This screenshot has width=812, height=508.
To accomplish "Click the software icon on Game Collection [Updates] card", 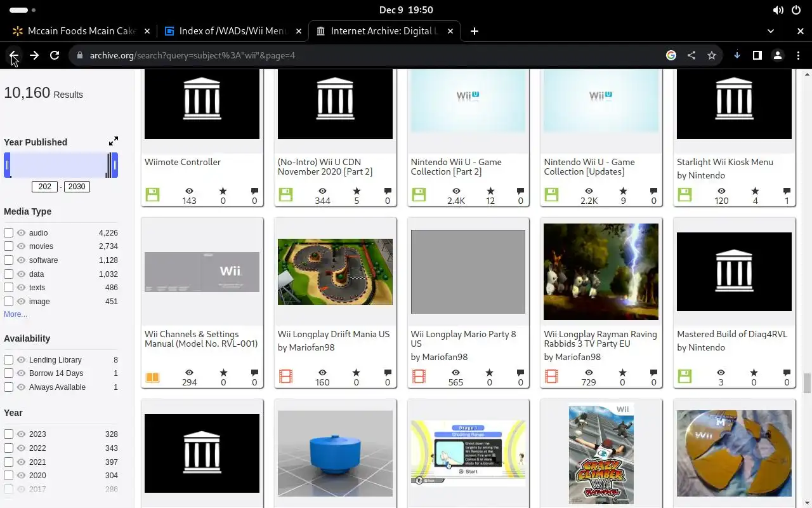I will tap(551, 195).
